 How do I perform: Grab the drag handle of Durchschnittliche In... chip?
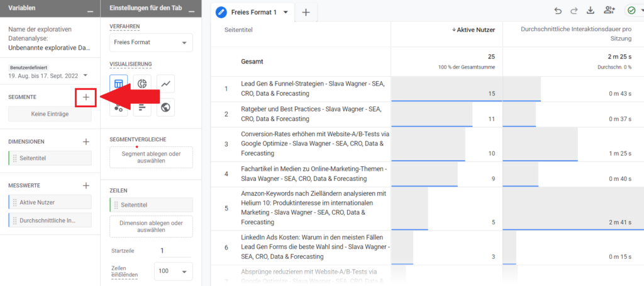[x=15, y=220]
